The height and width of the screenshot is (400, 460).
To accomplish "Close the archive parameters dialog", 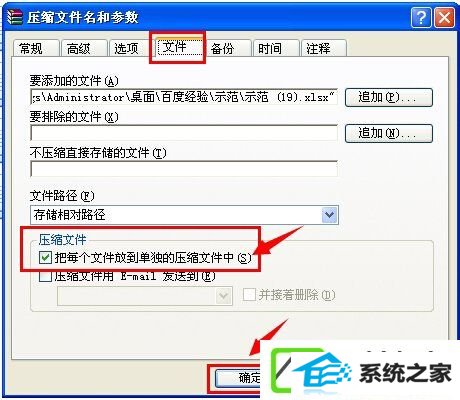I will coord(445,17).
